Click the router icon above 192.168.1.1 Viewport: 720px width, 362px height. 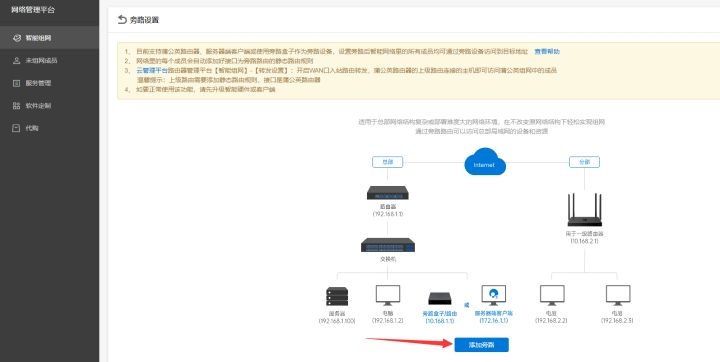(x=388, y=192)
